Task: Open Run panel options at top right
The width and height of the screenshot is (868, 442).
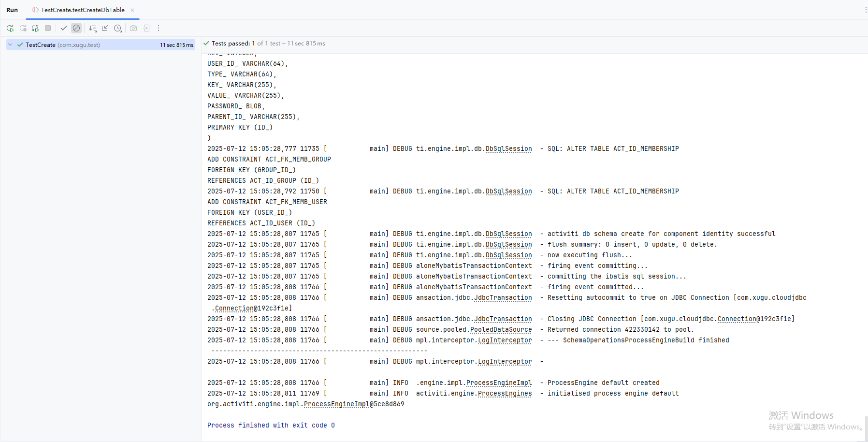Action: [865, 10]
